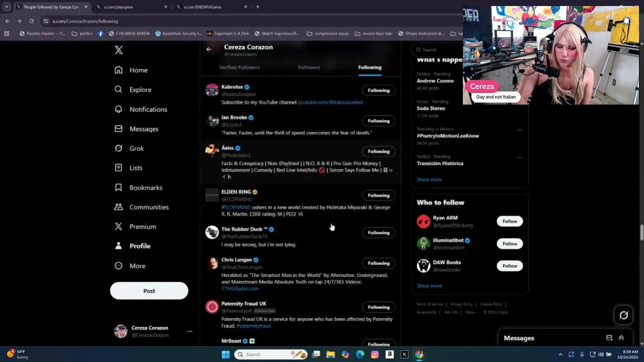The width and height of the screenshot is (644, 362).
Task: Toggle Following button for Kabrutus
Action: point(378,90)
